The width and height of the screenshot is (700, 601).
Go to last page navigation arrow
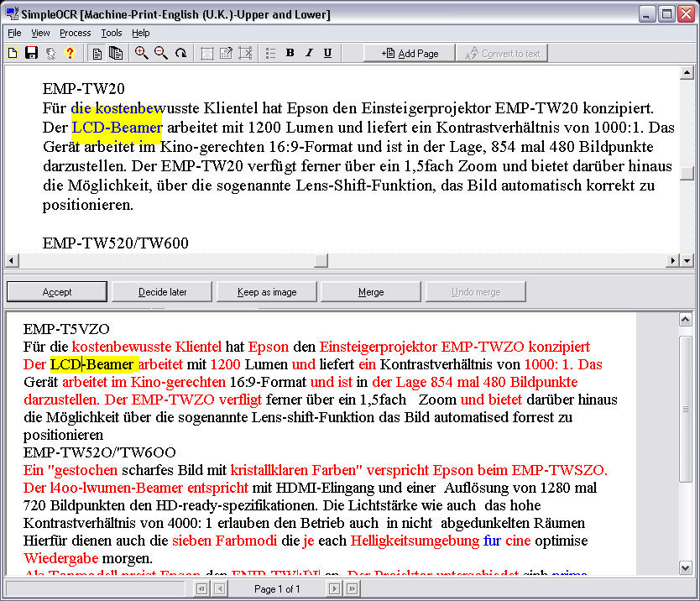click(353, 588)
